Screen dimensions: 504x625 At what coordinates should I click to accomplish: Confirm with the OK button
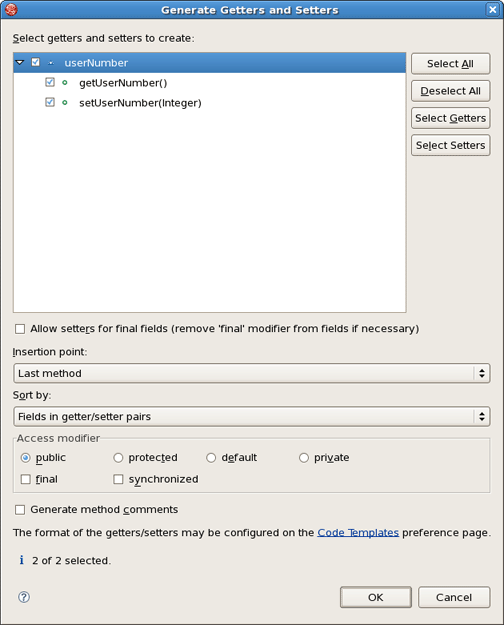click(x=376, y=597)
